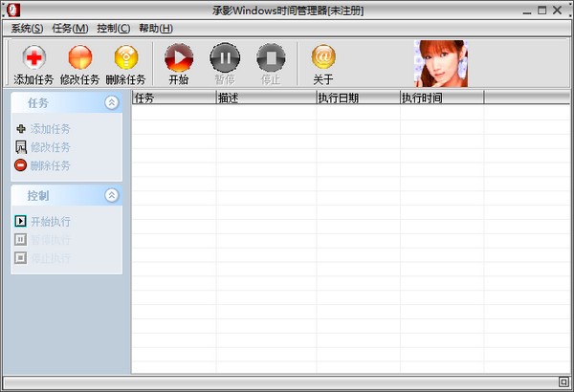Click the stop icon beside 停止执行
574x392 pixels.
click(20, 258)
